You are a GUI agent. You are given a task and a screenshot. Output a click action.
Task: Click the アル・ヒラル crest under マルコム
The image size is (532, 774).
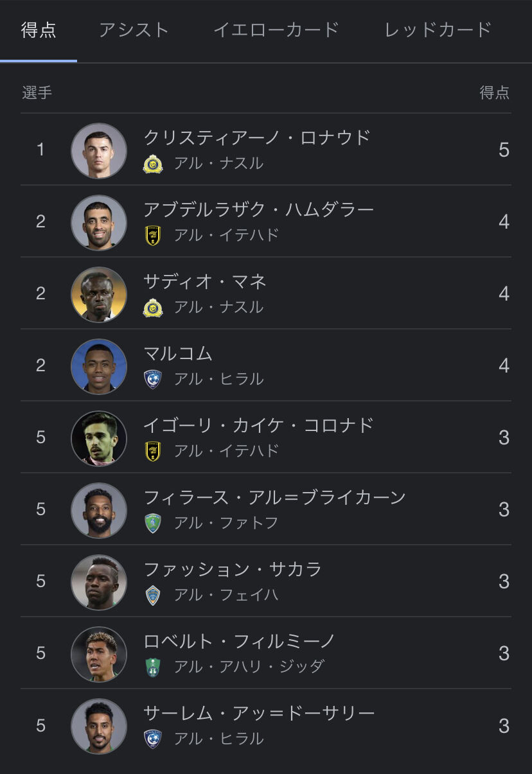pyautogui.click(x=153, y=380)
